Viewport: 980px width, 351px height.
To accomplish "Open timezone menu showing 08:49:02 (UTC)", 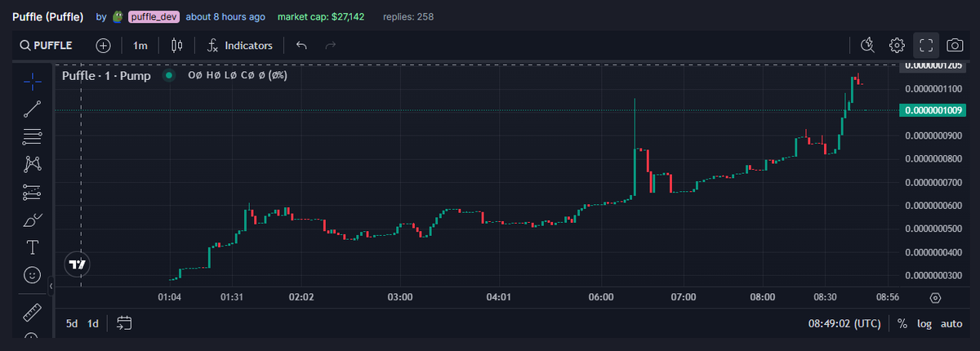I will click(x=844, y=324).
